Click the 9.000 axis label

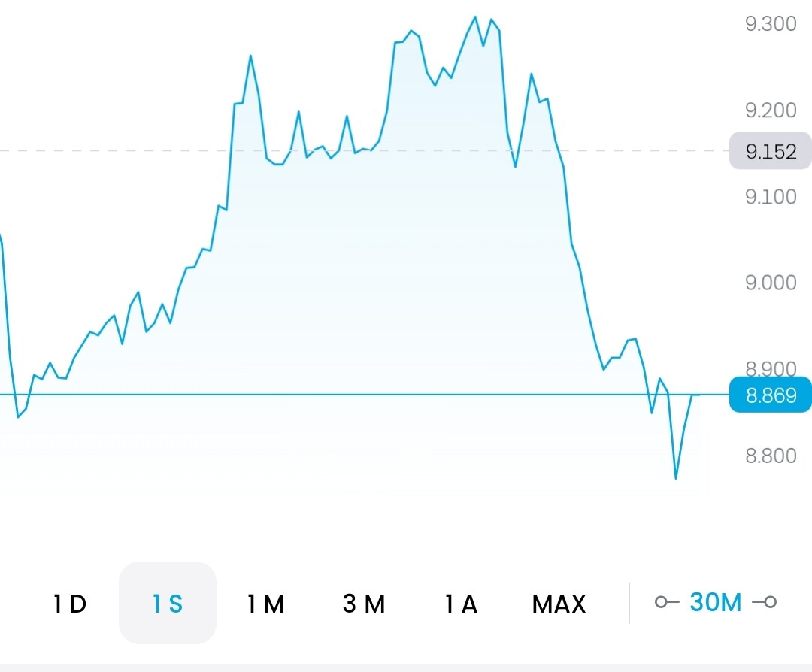click(x=771, y=283)
